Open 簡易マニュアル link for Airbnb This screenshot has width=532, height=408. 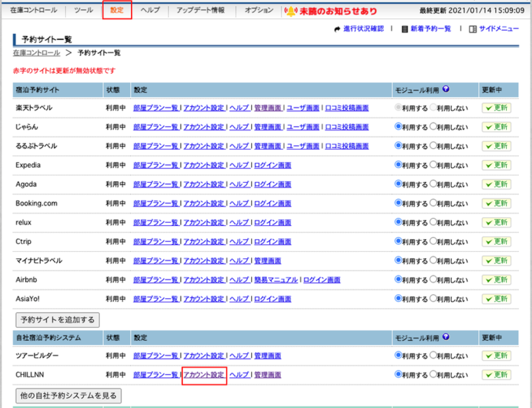click(276, 280)
